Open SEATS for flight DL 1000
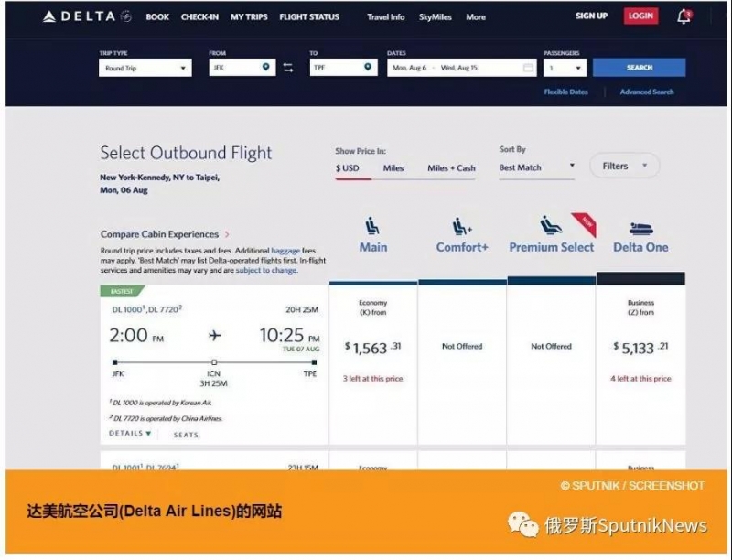This screenshot has height=560, width=732. tap(187, 435)
